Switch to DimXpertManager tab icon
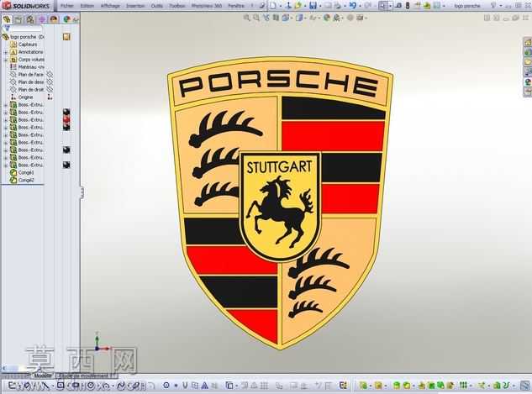This screenshot has width=532, height=394. click(42, 19)
